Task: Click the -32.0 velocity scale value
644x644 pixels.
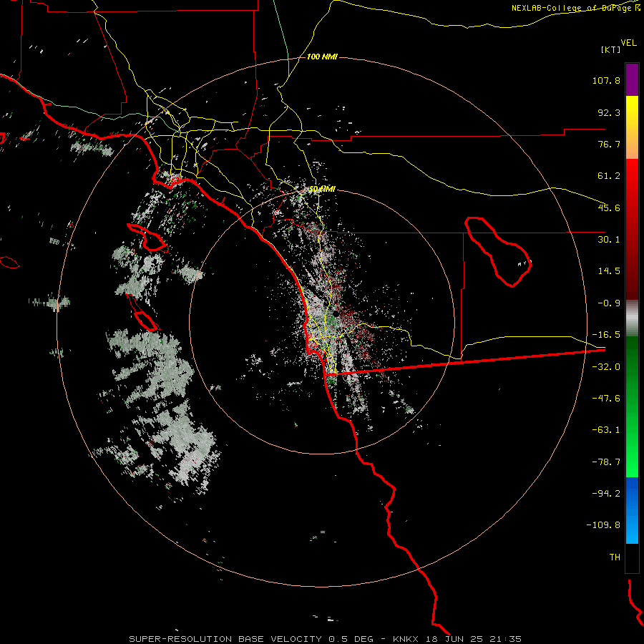Action: 606,367
